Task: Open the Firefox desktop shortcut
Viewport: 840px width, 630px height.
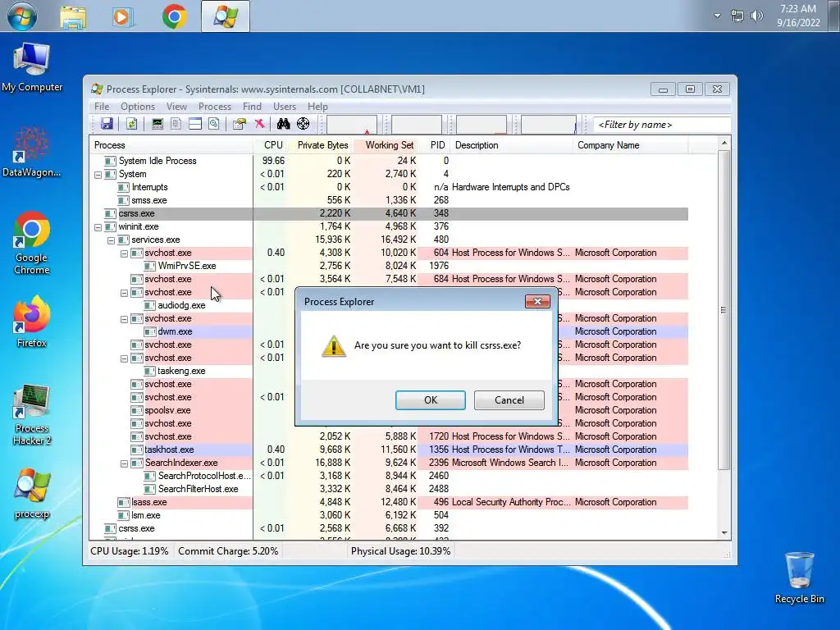Action: [x=32, y=322]
